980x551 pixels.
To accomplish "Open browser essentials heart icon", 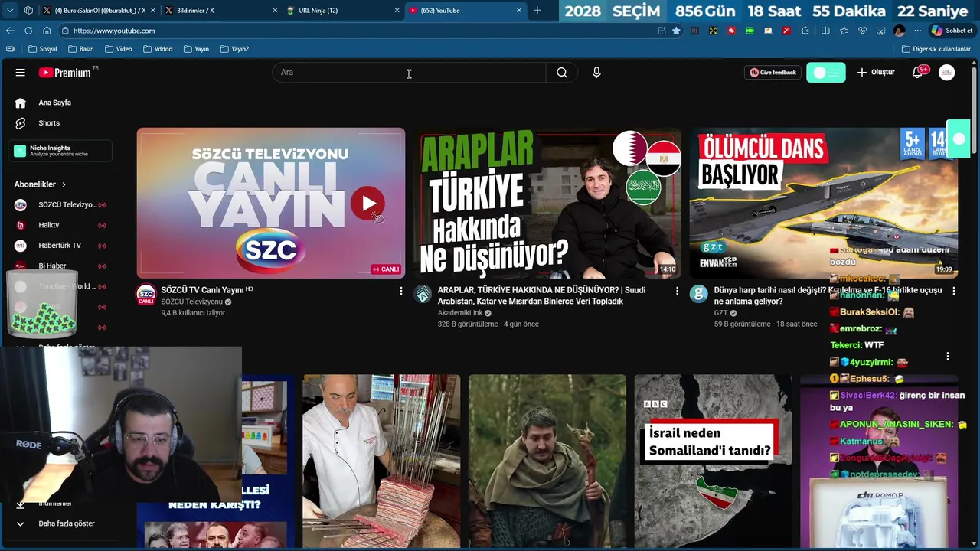I will (x=862, y=31).
